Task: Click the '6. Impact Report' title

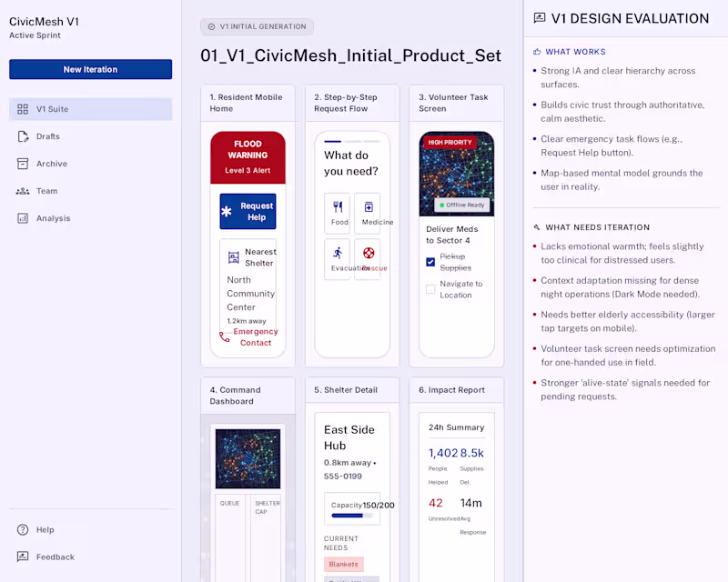Action: (x=451, y=390)
